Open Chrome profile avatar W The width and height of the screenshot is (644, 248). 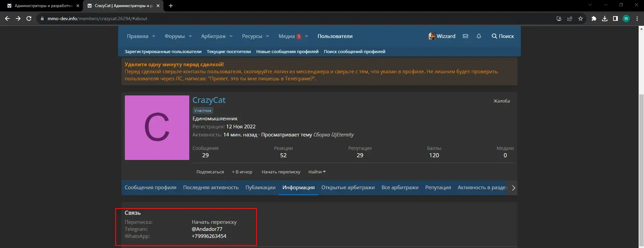coord(626,18)
